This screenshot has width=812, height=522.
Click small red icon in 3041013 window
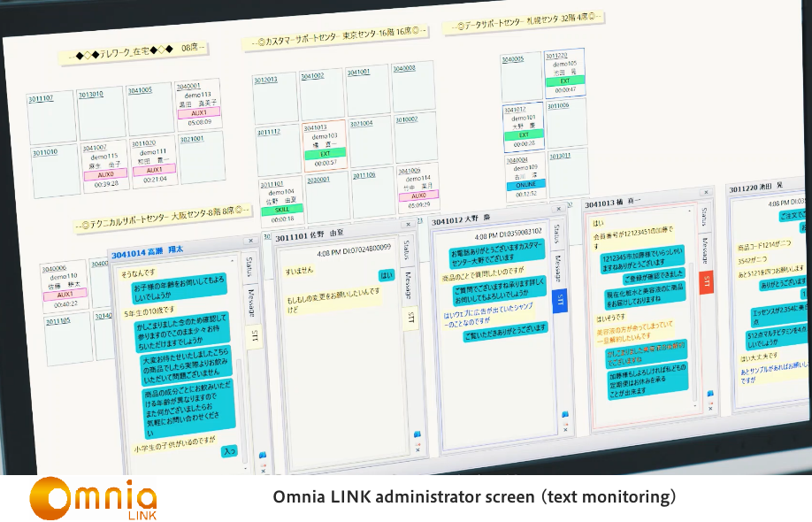pyautogui.click(x=710, y=403)
